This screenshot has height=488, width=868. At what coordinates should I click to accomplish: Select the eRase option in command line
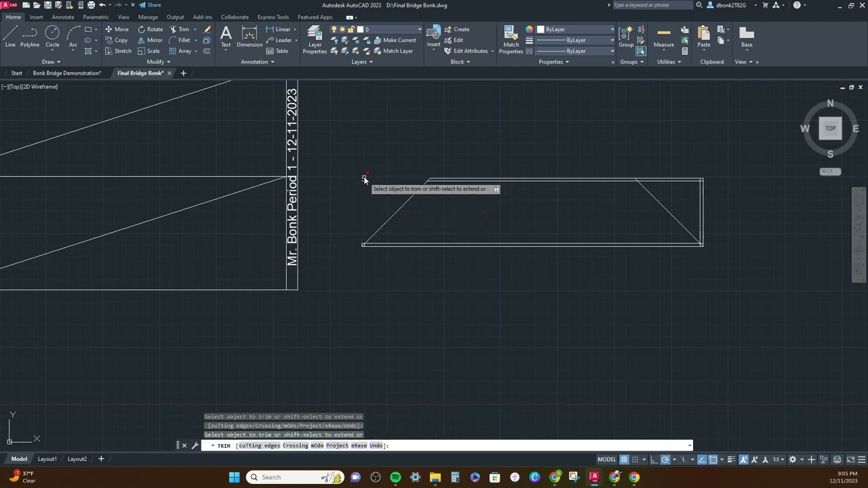pos(358,445)
